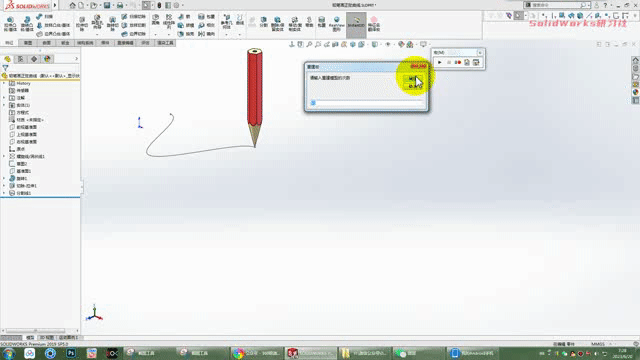Image resolution: width=640 pixels, height=360 pixels.
Task: Select the Fillet tool
Action: tap(156, 20)
